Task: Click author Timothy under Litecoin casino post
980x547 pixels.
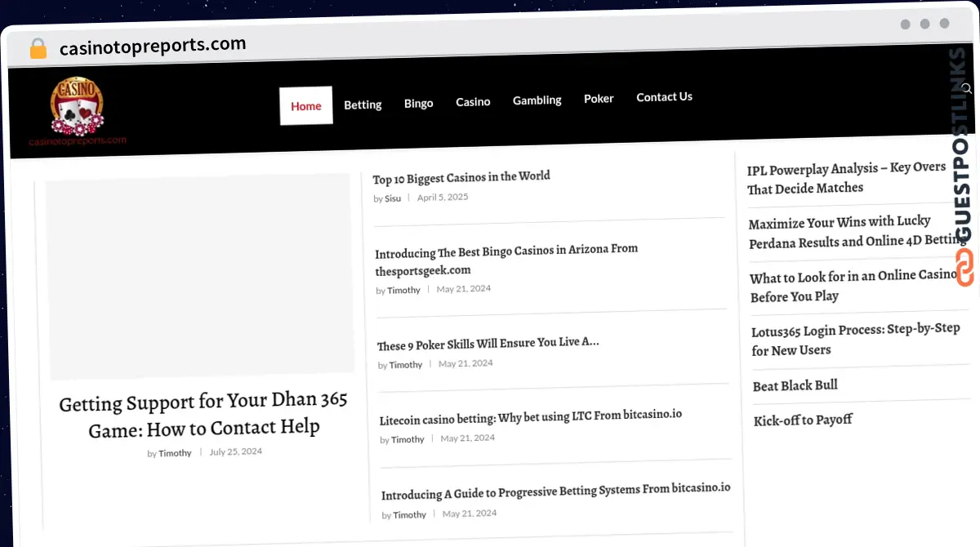Action: [408, 439]
